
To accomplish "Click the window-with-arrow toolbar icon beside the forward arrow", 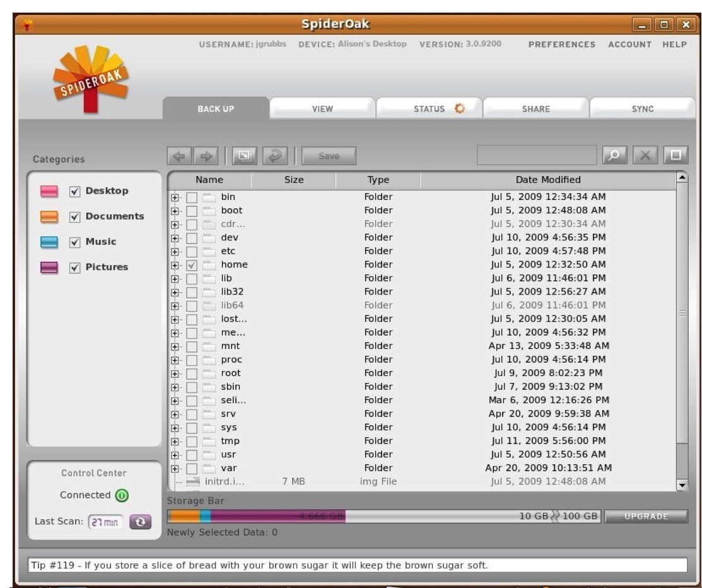I will [245, 156].
